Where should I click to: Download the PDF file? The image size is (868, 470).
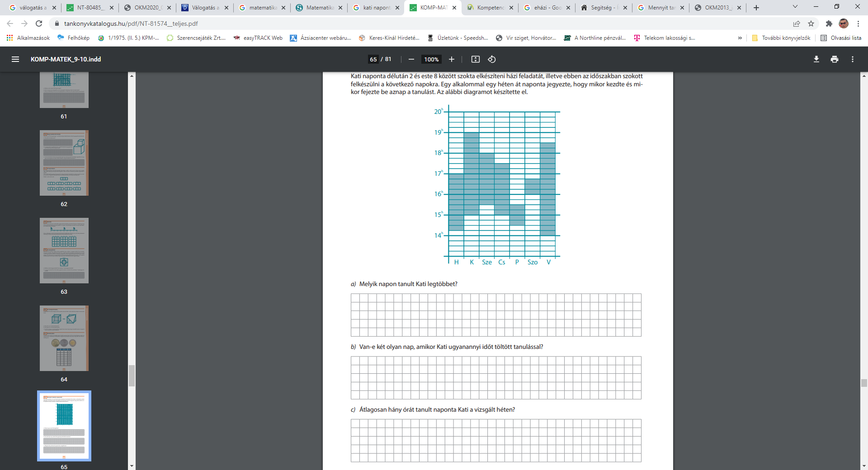[x=816, y=59]
